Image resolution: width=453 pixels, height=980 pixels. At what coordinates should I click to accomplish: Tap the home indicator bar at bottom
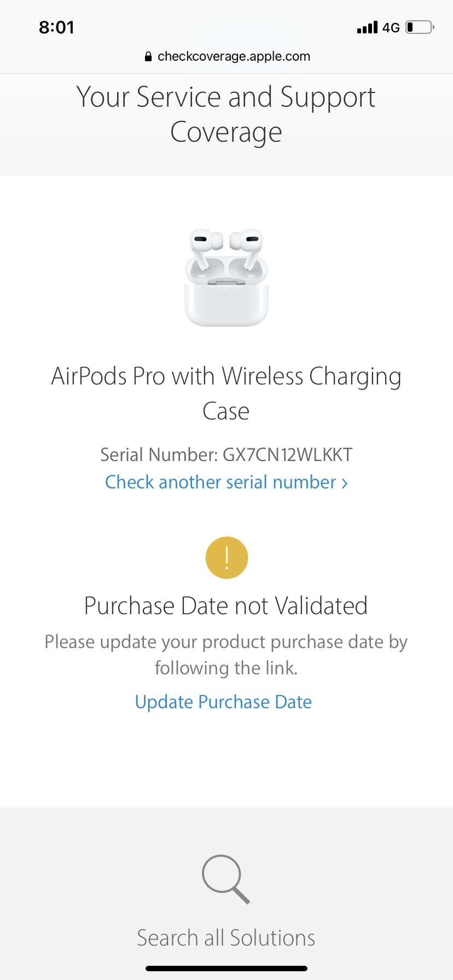point(226,968)
